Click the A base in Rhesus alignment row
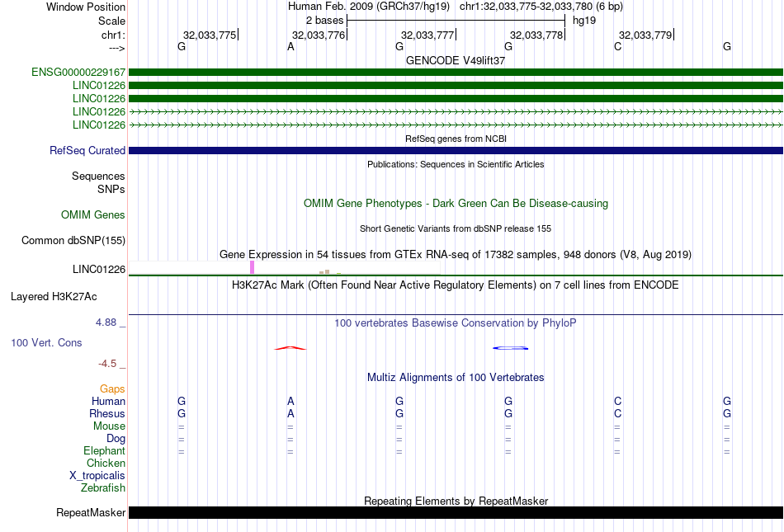784x532 pixels. coord(290,413)
